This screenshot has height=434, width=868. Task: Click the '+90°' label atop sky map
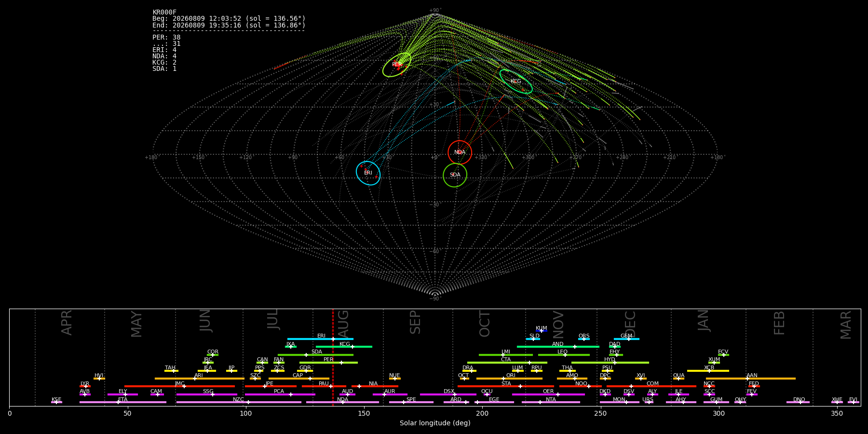[435, 11]
